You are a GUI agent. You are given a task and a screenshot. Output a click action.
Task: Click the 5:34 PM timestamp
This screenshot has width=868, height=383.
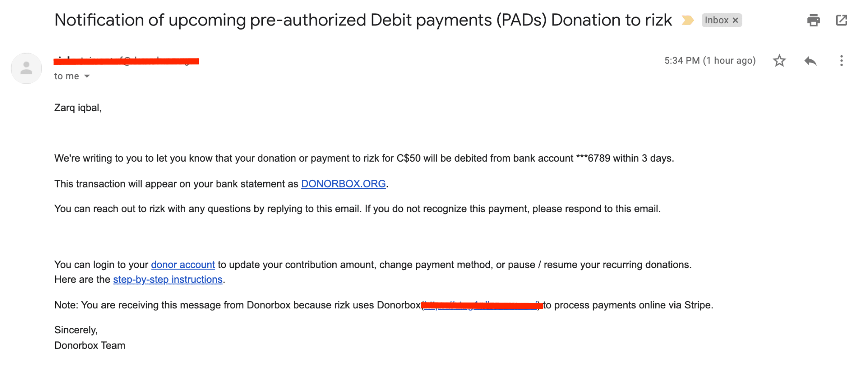pos(710,61)
